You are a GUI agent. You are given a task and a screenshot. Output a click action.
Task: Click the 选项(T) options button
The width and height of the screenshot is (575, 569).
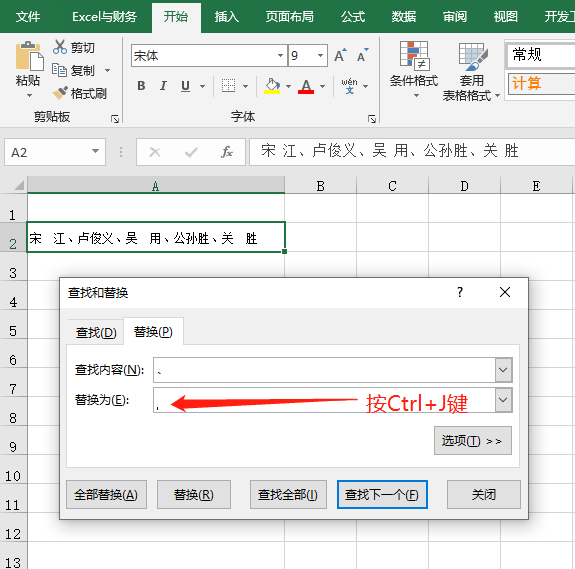click(473, 440)
